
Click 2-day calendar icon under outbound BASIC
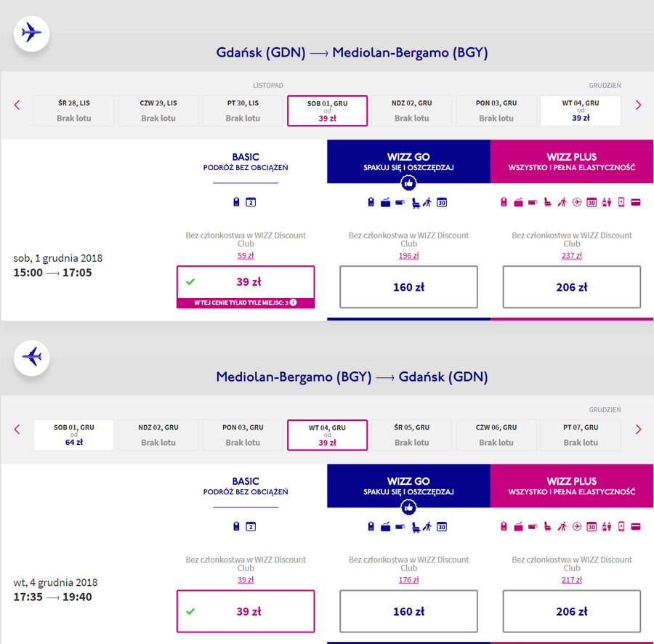click(251, 202)
